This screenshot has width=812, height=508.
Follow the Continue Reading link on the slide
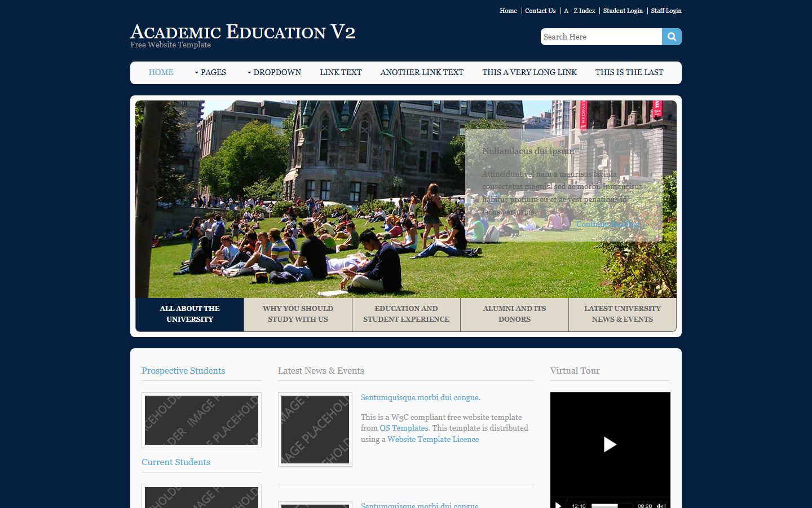[x=610, y=224]
